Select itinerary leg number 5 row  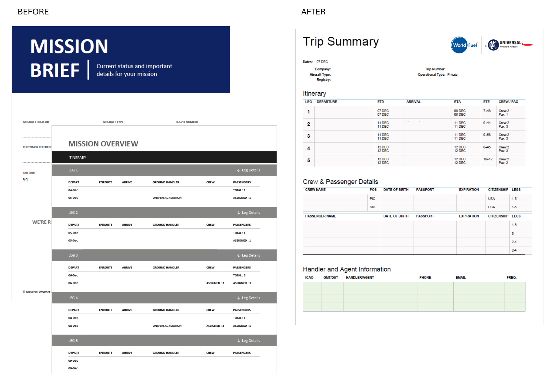coord(414,161)
